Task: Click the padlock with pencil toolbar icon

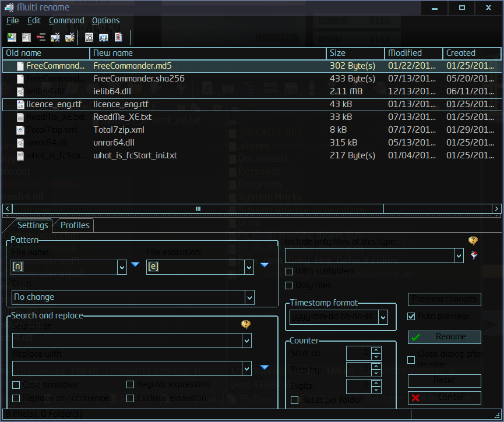Action: [x=70, y=37]
